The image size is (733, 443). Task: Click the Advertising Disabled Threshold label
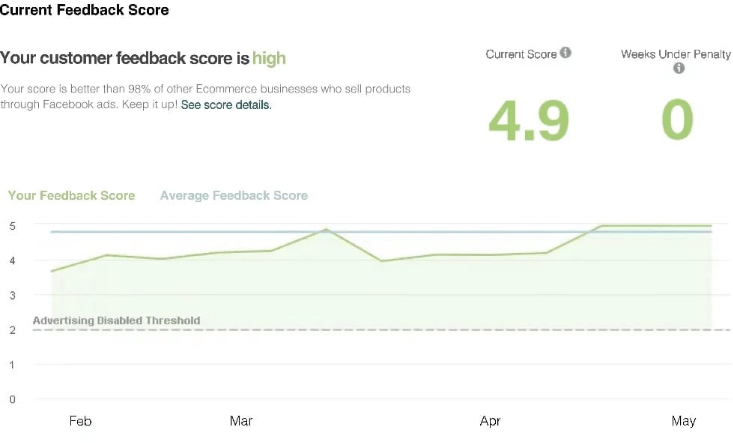(116, 321)
